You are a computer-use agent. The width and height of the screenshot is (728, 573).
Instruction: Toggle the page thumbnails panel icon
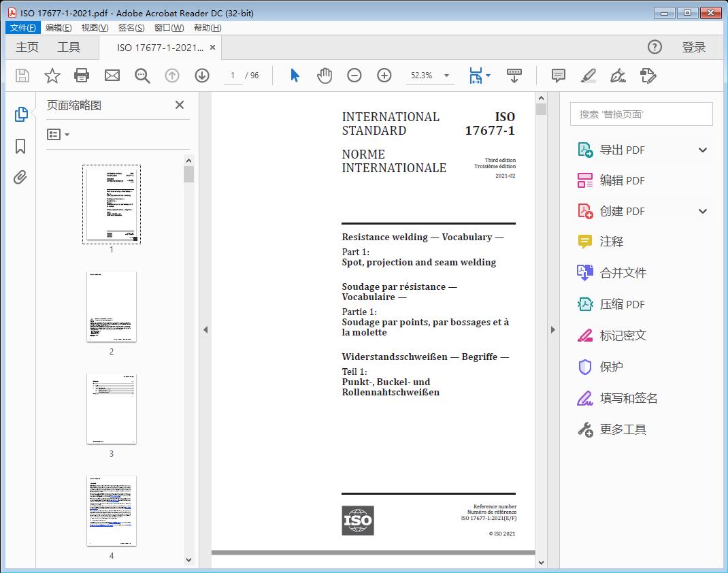(20, 114)
